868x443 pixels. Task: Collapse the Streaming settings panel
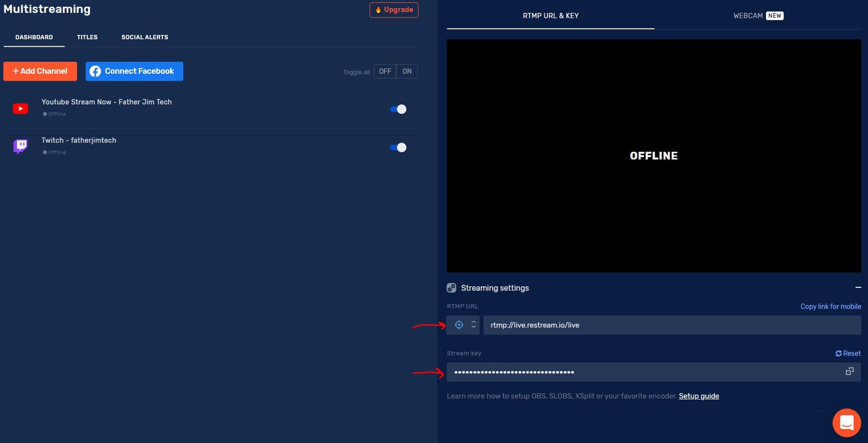859,287
